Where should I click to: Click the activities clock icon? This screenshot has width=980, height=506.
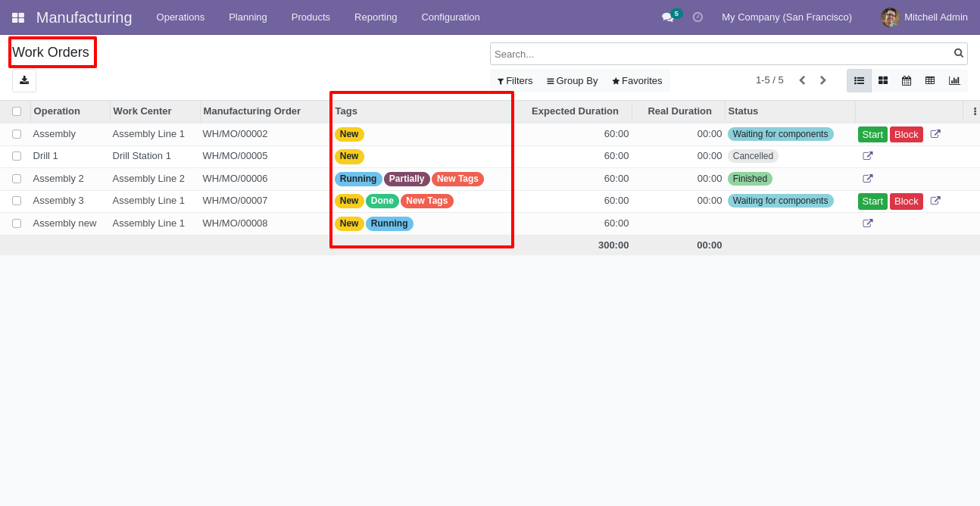point(698,17)
